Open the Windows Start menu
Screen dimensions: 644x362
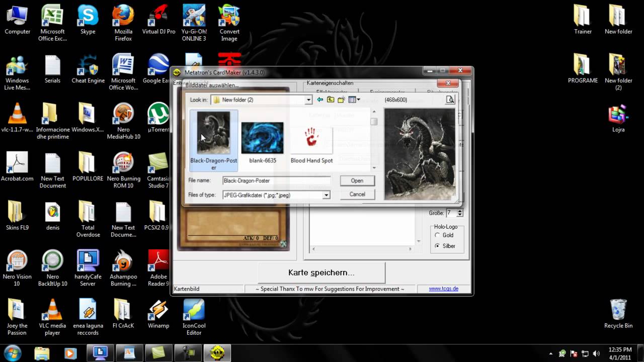point(13,352)
